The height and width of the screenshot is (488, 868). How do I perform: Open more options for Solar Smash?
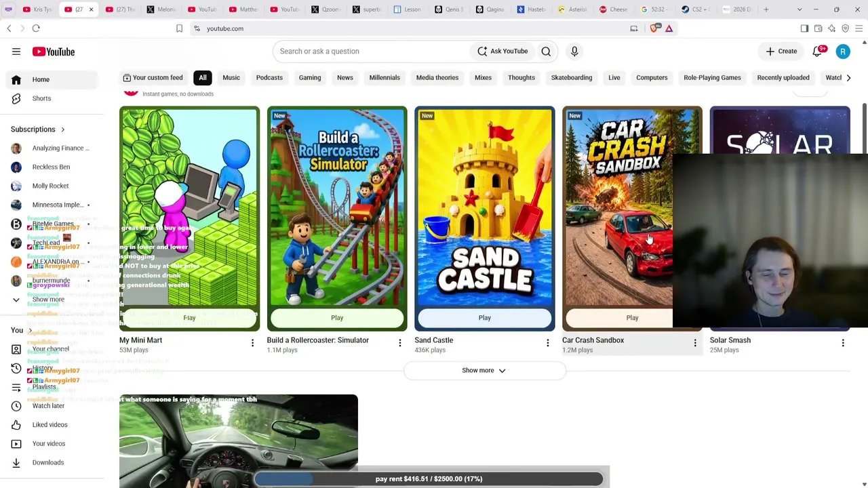click(843, 344)
